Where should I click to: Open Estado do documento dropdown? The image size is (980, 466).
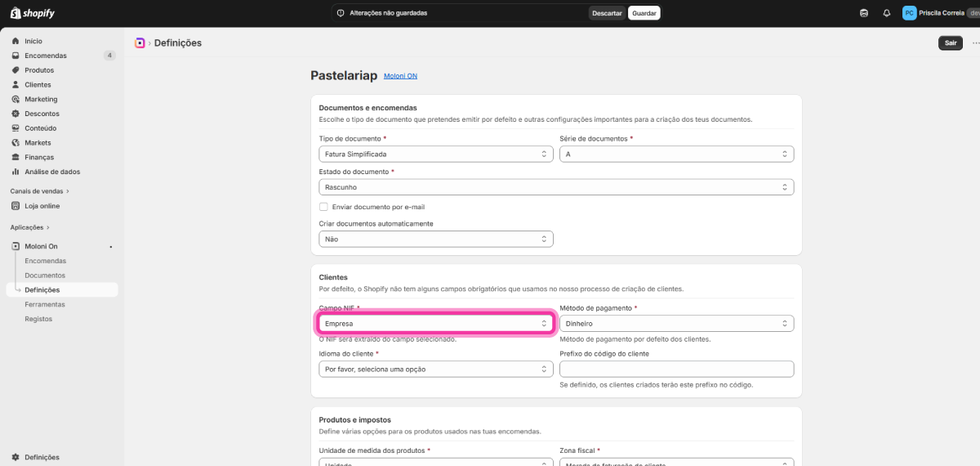pyautogui.click(x=556, y=187)
